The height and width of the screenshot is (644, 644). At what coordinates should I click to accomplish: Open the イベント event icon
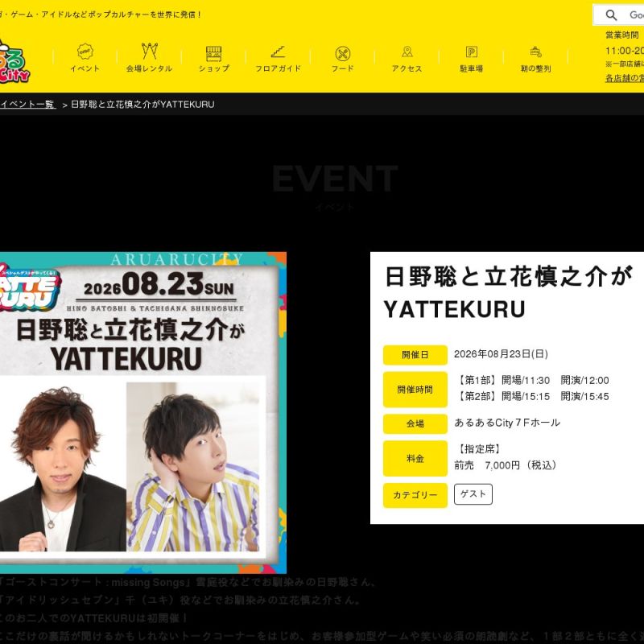(85, 52)
